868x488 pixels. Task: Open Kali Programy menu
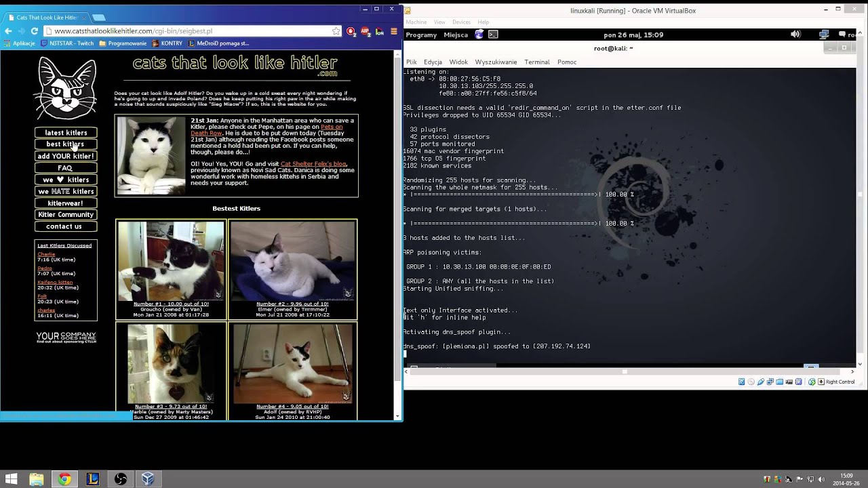(x=421, y=35)
